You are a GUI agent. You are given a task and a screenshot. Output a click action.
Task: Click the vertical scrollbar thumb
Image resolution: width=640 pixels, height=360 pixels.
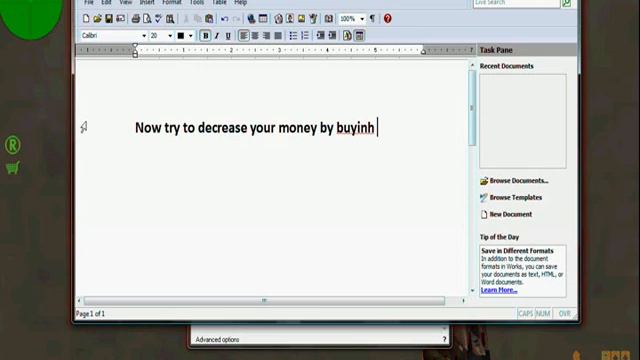(472, 108)
